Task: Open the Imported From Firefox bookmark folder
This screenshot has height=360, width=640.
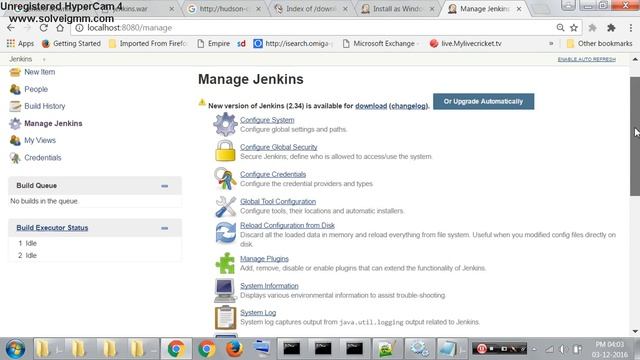Action: click(x=148, y=43)
